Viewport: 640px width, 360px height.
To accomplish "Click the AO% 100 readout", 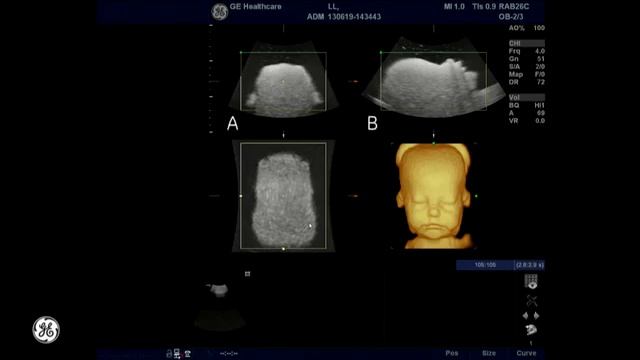I will (x=527, y=28).
